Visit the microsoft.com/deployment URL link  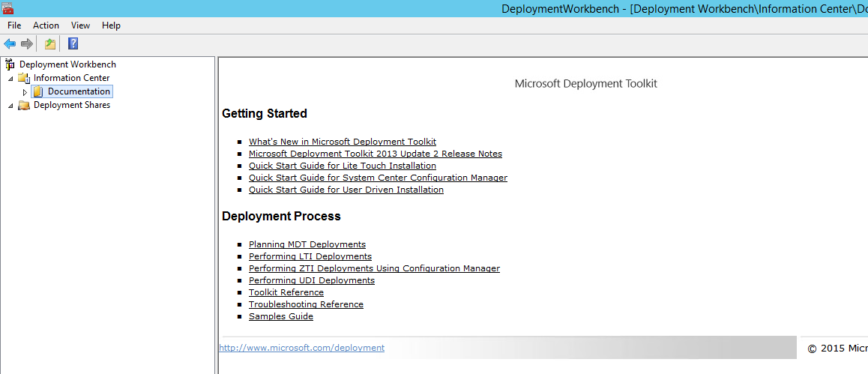301,348
